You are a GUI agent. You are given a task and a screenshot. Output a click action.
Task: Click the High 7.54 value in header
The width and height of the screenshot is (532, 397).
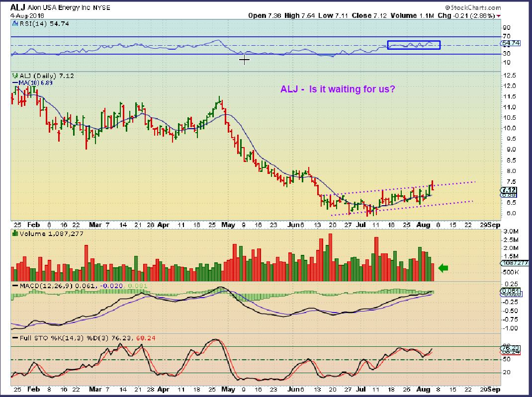[300, 15]
